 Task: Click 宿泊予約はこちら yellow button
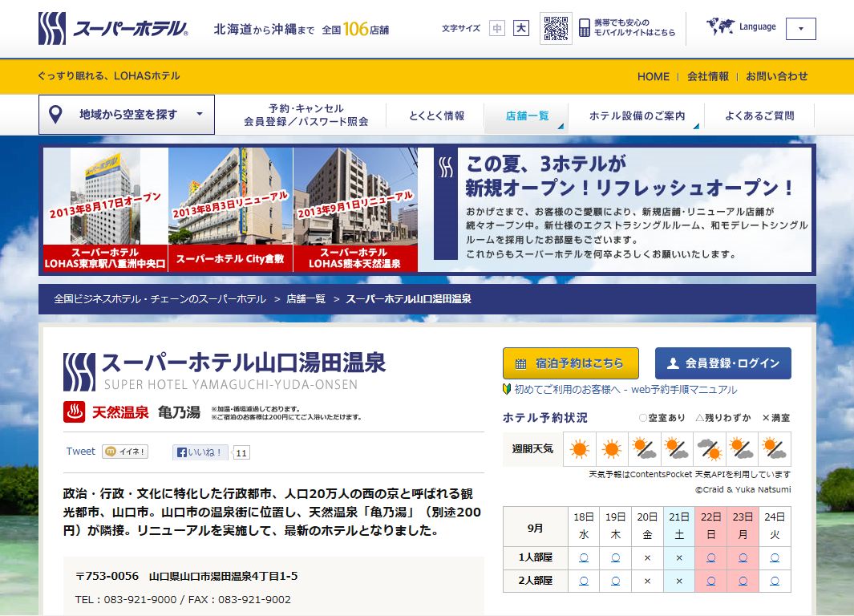click(x=571, y=363)
